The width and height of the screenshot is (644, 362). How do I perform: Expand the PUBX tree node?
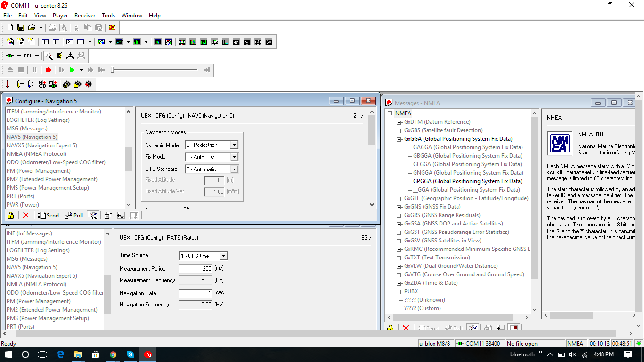pos(399,291)
